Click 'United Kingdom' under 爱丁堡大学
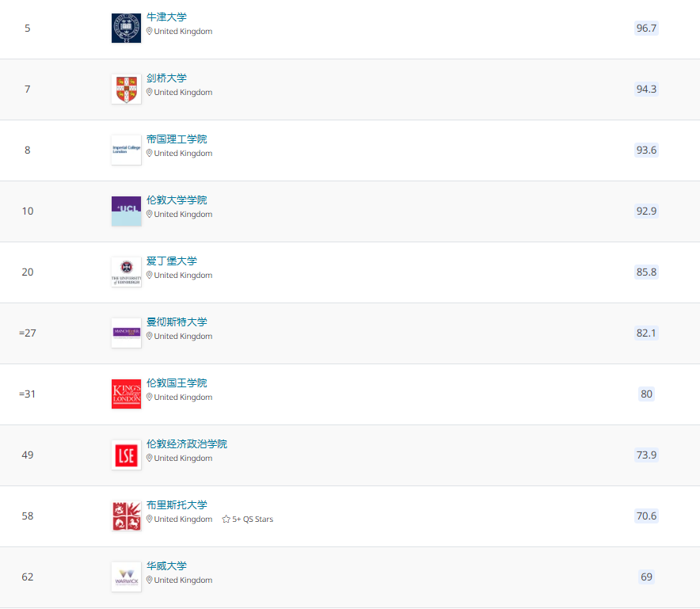Screen dimensions: 700x609 (x=183, y=275)
